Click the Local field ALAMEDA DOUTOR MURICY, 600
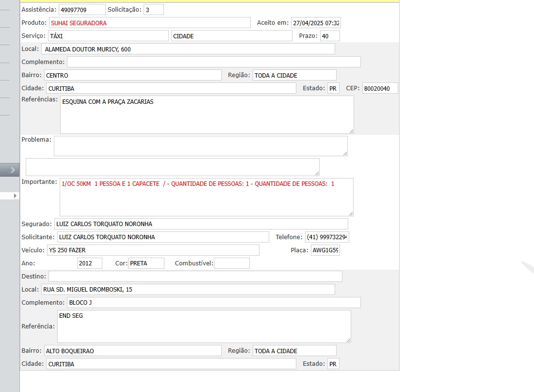 [188, 49]
